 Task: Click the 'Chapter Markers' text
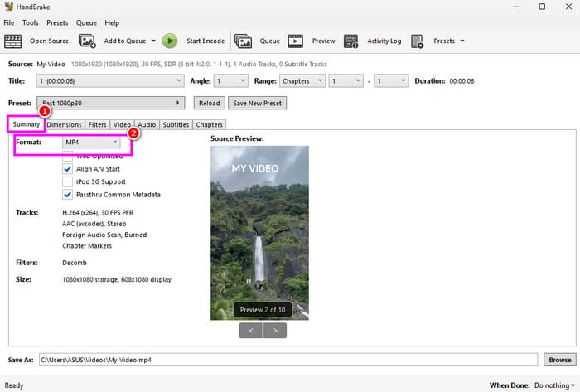coord(87,246)
